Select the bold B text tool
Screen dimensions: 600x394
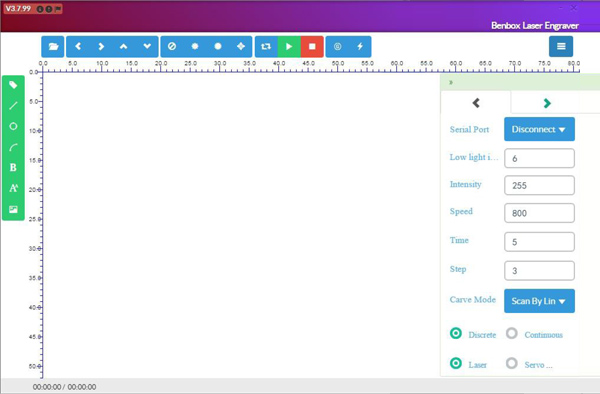click(x=13, y=168)
